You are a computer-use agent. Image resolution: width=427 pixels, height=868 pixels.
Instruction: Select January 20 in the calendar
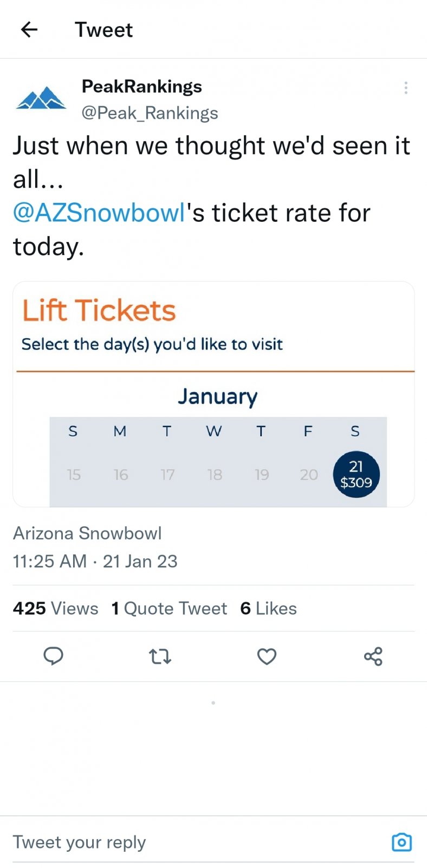[309, 474]
